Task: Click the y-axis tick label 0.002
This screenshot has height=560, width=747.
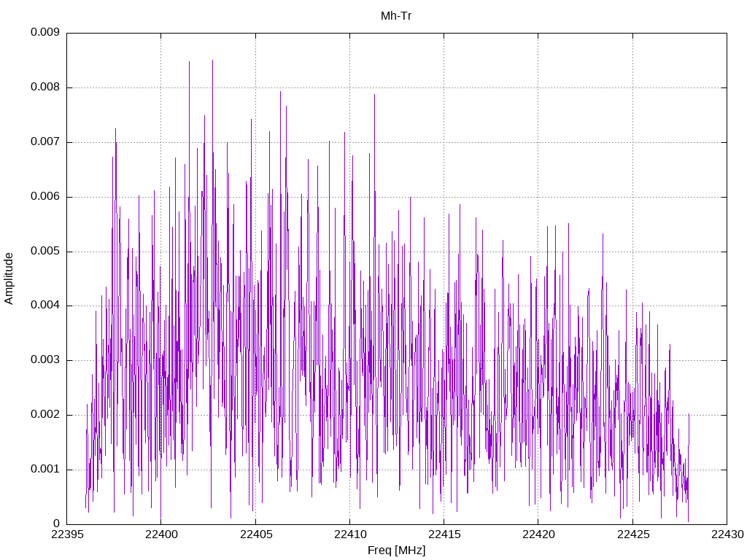Action: 45,414
